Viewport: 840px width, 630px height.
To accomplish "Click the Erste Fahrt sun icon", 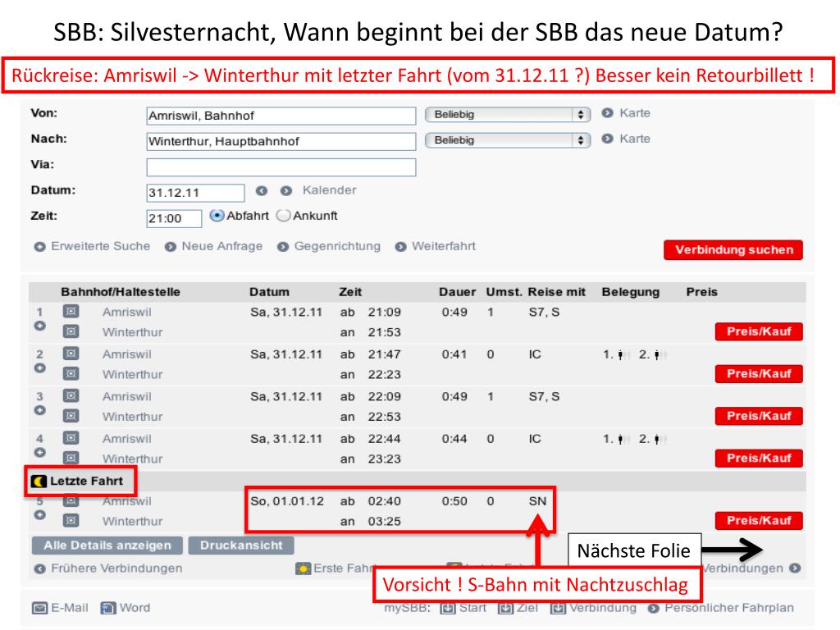I will click(x=304, y=568).
